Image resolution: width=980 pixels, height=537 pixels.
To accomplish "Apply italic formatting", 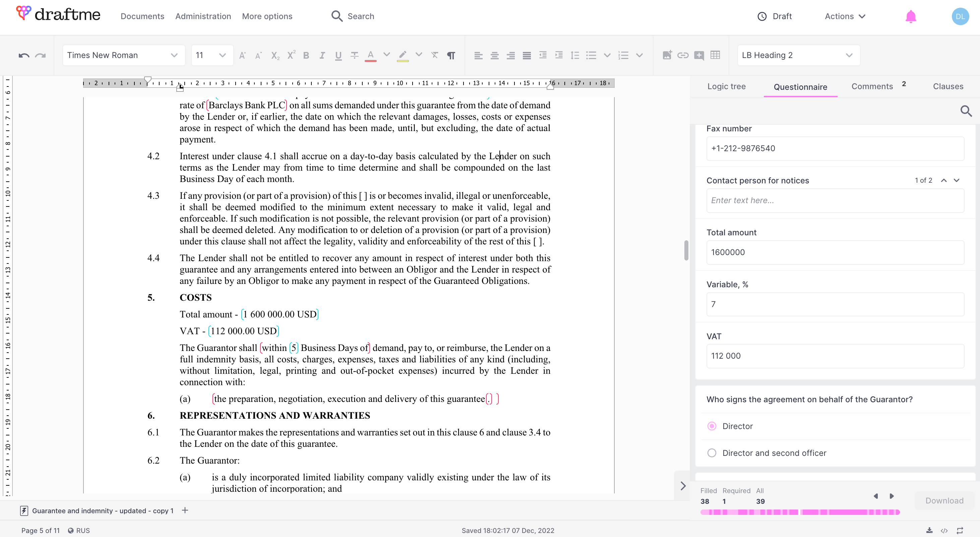I will tap(322, 56).
